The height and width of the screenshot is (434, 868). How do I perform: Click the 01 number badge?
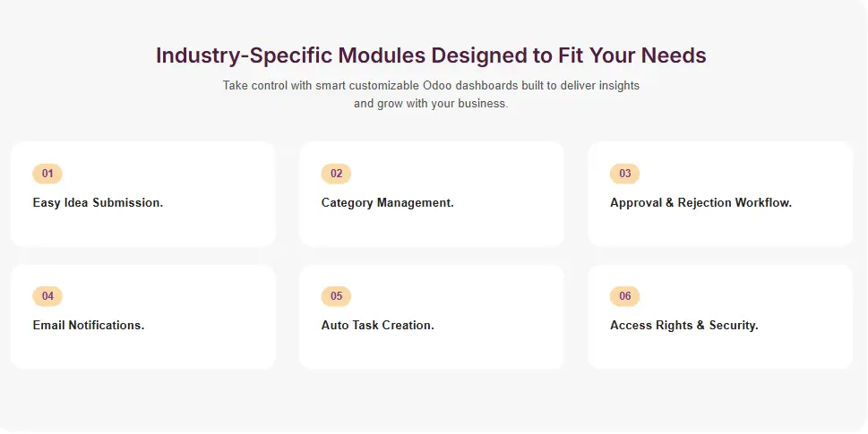pos(47,174)
